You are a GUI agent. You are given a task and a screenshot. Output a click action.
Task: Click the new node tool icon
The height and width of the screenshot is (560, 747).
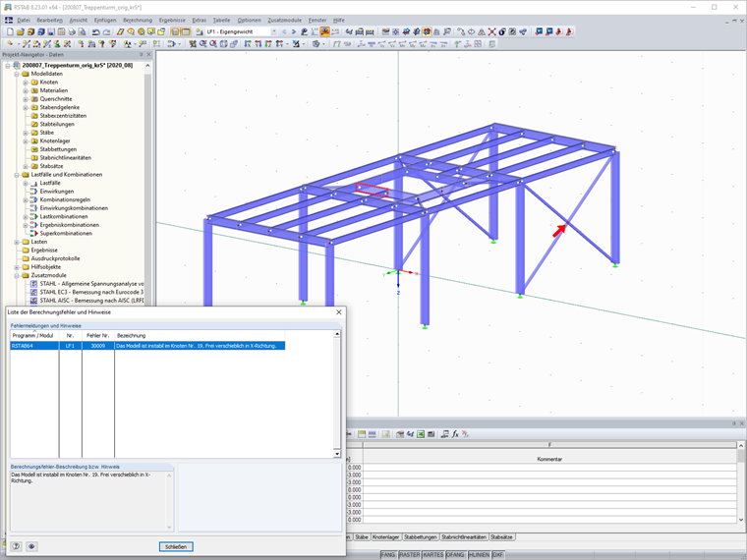point(10,44)
